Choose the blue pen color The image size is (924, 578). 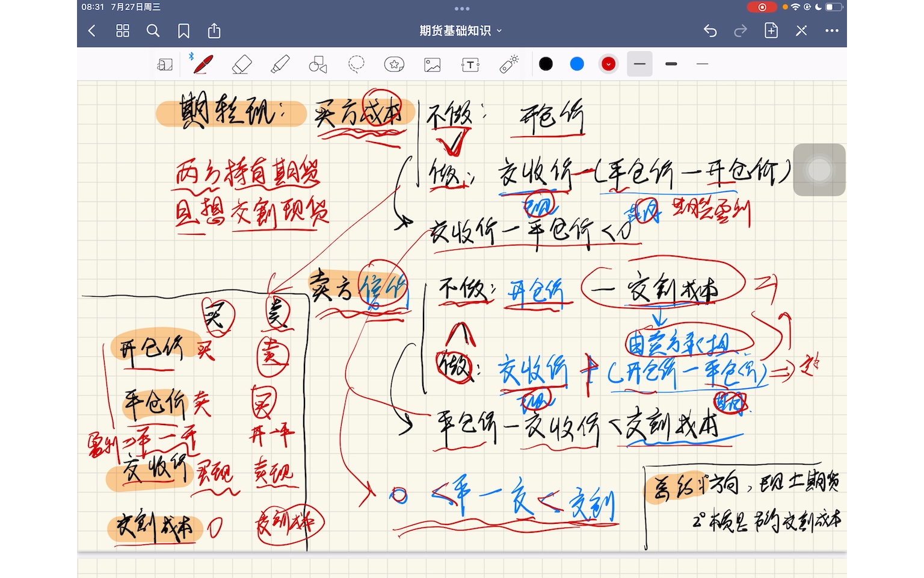tap(577, 64)
